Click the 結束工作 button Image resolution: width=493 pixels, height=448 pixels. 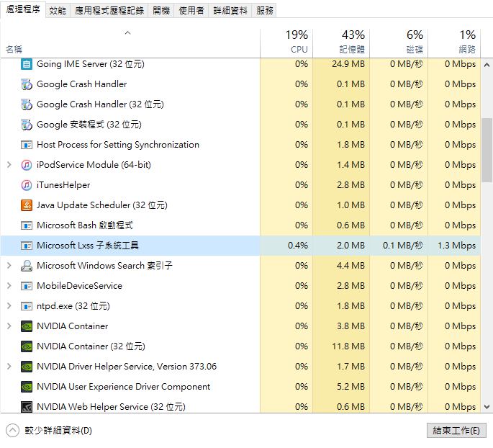pos(456,431)
